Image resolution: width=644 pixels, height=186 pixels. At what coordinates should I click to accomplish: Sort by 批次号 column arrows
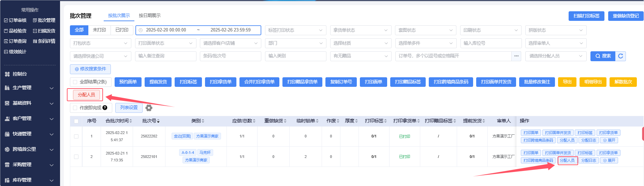pyautogui.click(x=158, y=121)
